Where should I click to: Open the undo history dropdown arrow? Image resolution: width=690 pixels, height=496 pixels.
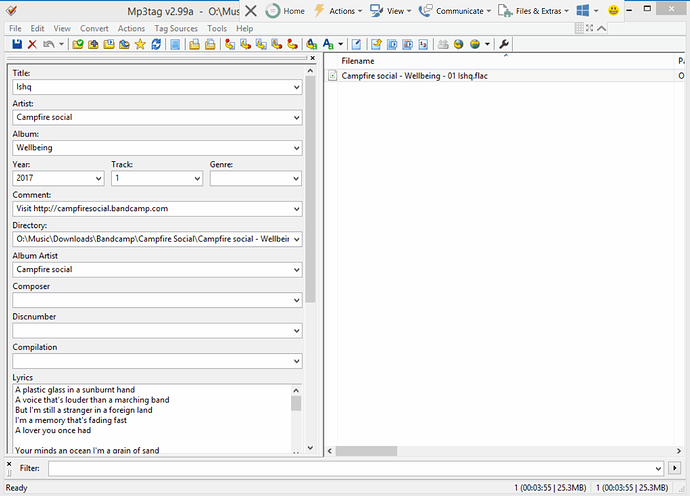61,44
